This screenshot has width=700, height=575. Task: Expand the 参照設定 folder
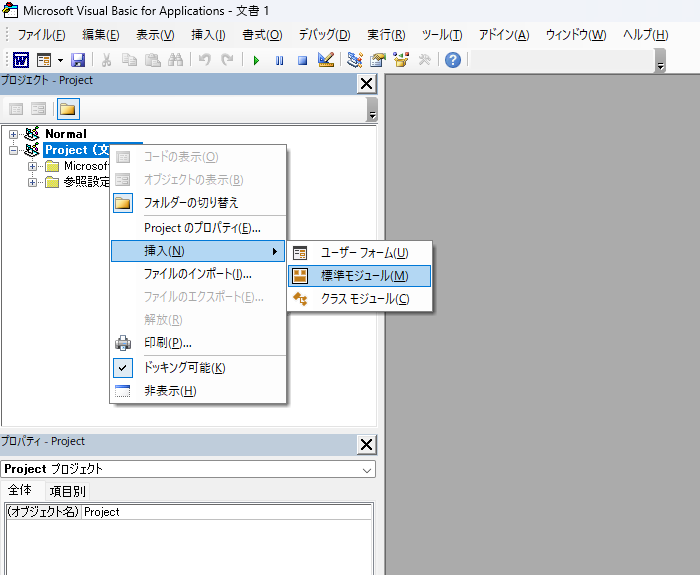(x=32, y=182)
